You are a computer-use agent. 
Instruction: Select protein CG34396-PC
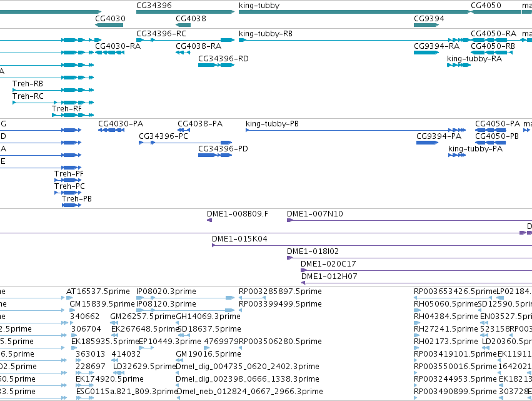tap(186, 143)
